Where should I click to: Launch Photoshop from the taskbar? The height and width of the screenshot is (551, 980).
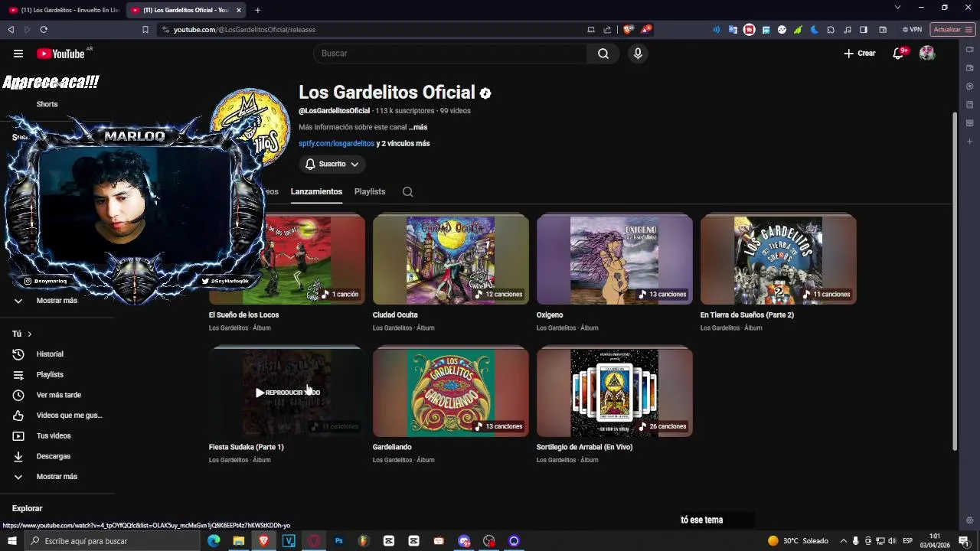coord(338,541)
